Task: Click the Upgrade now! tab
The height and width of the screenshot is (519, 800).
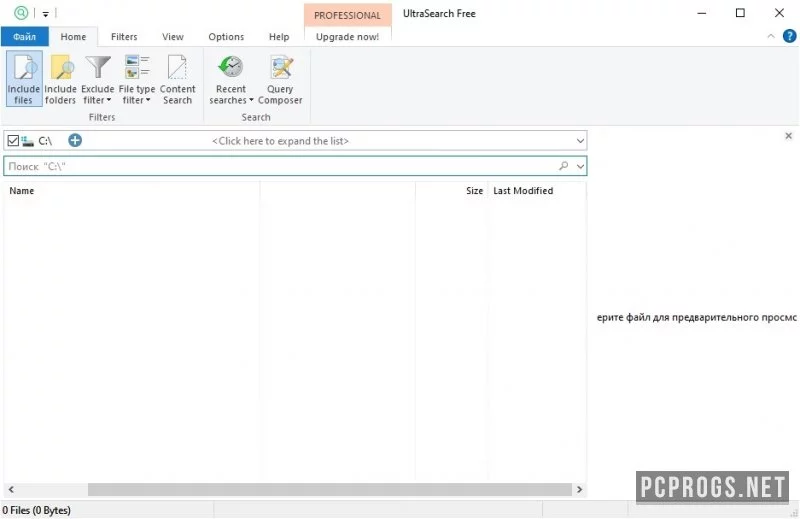Action: click(347, 37)
